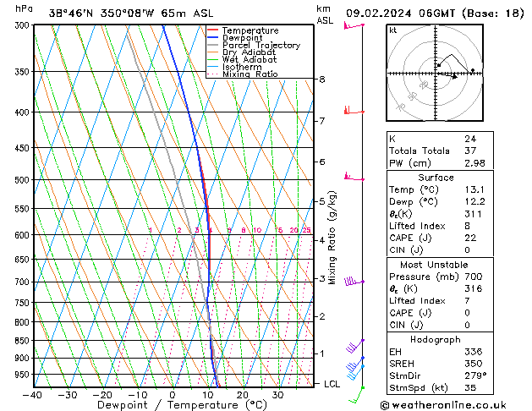Viewport: 532px width, 411px height.
Task: Click the Dewpoint legend entry
Action: coord(242,38)
